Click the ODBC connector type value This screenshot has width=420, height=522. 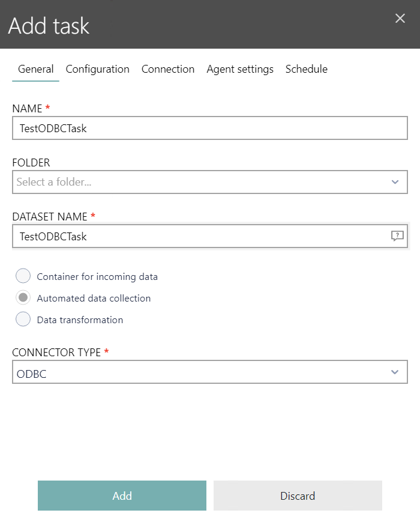(32, 374)
